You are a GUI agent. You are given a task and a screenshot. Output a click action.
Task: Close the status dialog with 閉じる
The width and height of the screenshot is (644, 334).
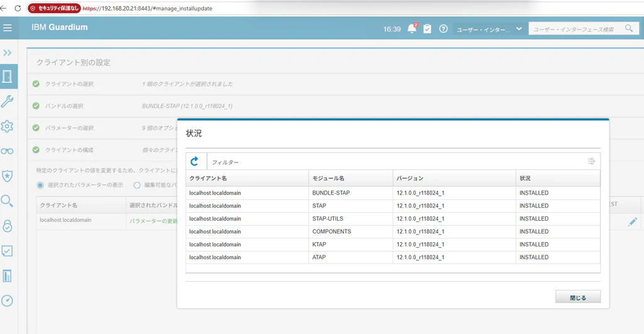pos(578,297)
